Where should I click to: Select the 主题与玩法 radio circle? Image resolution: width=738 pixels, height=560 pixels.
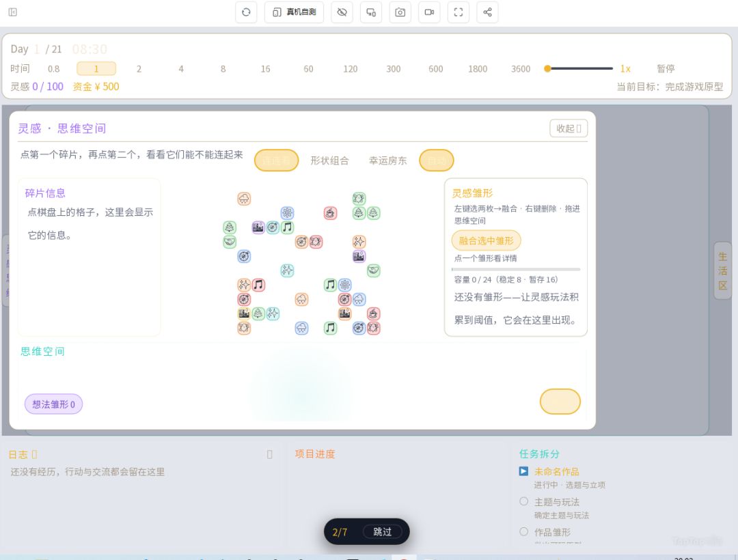click(524, 501)
